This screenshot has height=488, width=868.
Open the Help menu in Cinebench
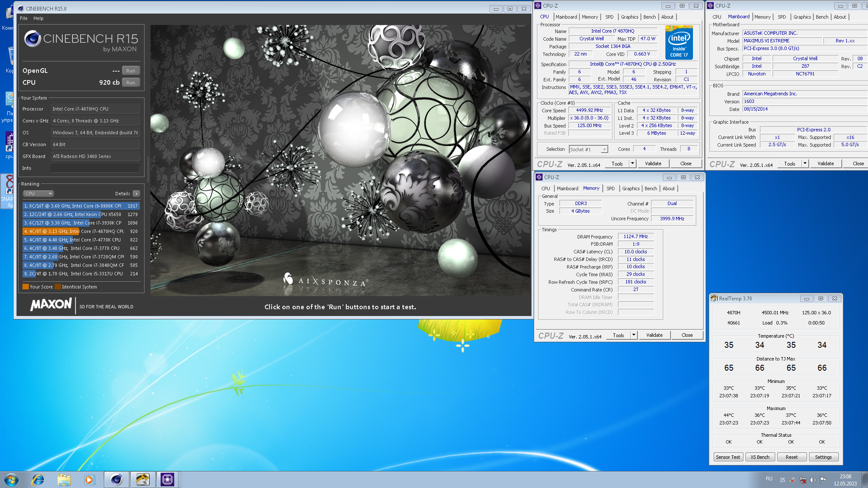click(x=38, y=18)
